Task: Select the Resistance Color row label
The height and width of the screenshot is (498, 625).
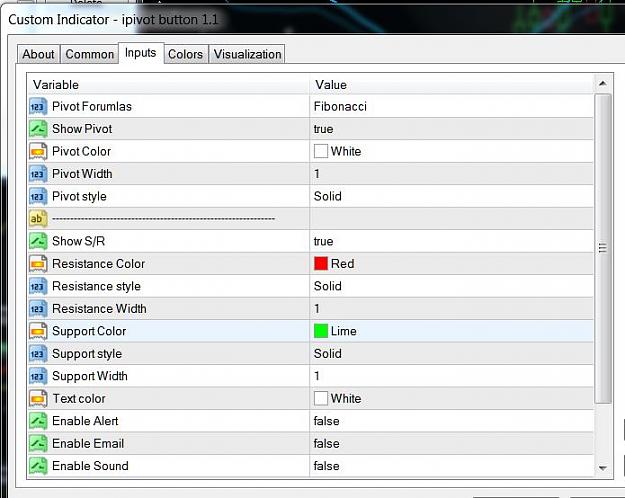Action: coord(98,264)
